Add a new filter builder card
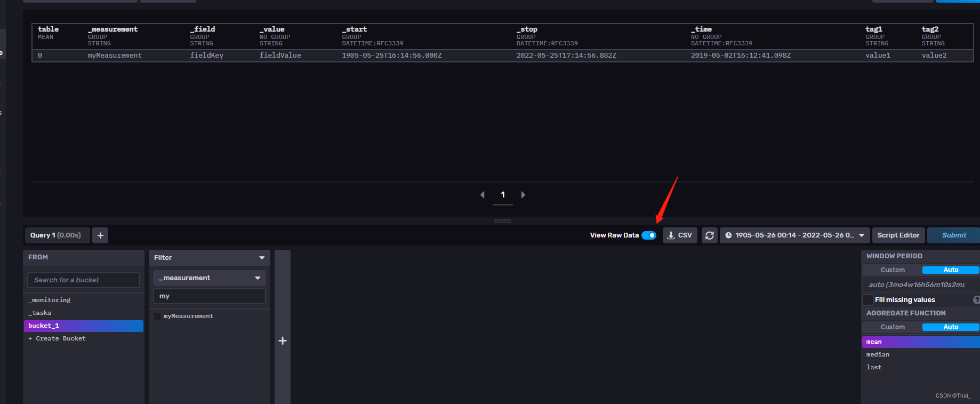The width and height of the screenshot is (980, 404). (x=283, y=340)
